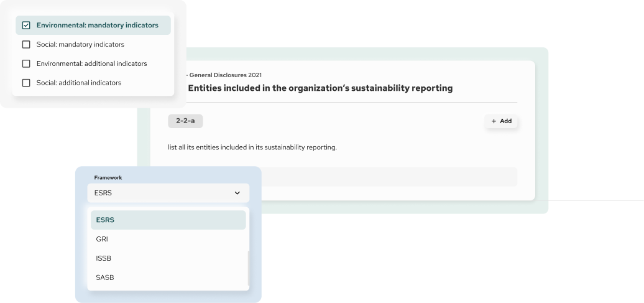This screenshot has width=644, height=303.
Task: Click the framework list scrollbar
Action: click(248, 267)
